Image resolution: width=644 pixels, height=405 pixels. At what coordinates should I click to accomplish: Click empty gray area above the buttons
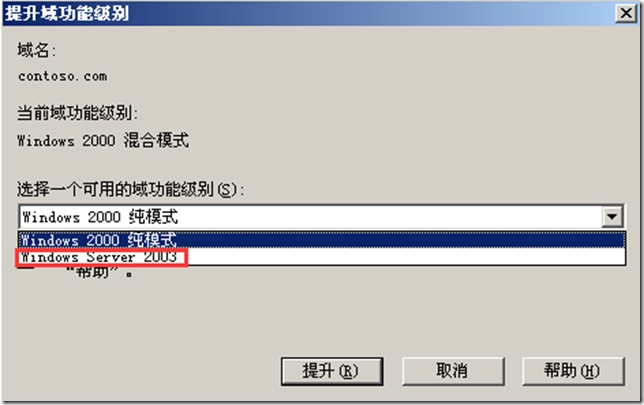coord(320,316)
